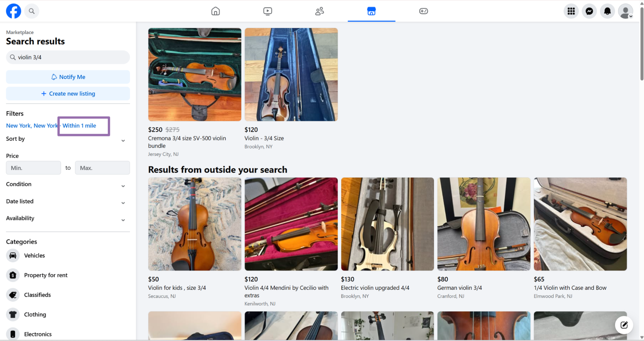Open the Video tab in top navigation
The width and height of the screenshot is (644, 341).
coord(267,11)
